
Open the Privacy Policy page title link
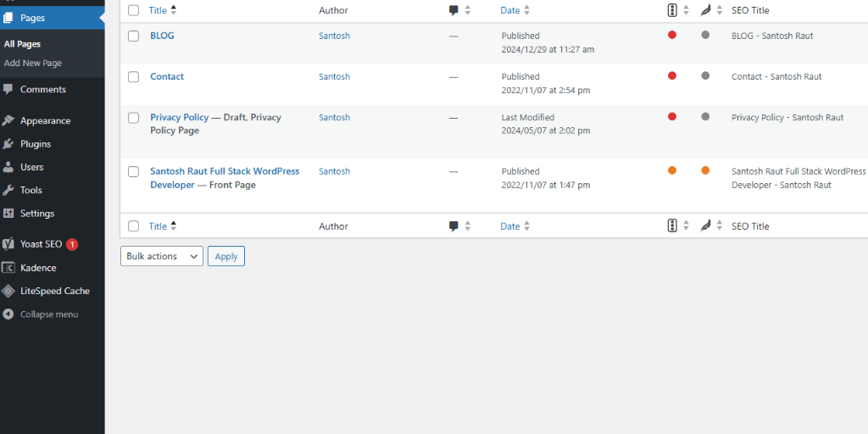click(x=180, y=117)
